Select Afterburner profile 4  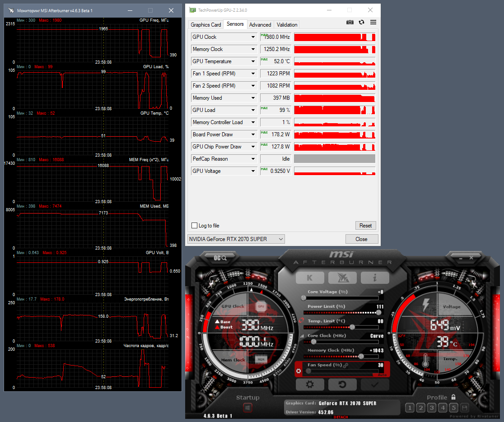443,408
